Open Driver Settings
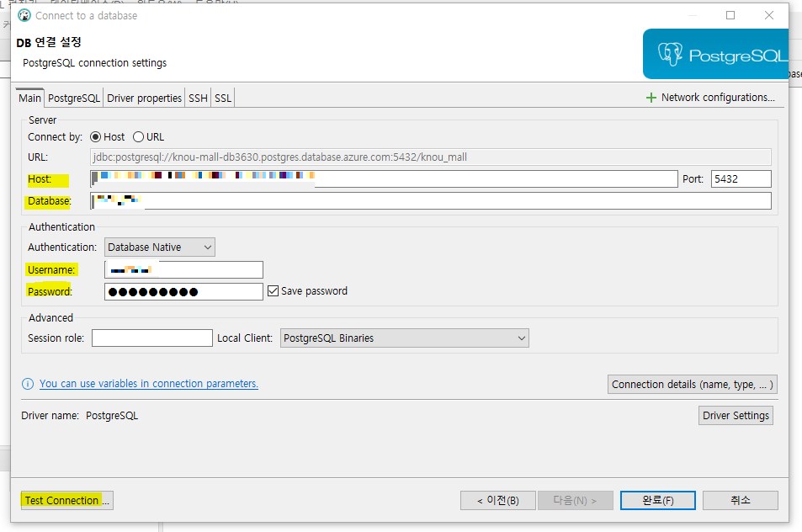Viewport: 802px width, 532px height. pyautogui.click(x=736, y=415)
